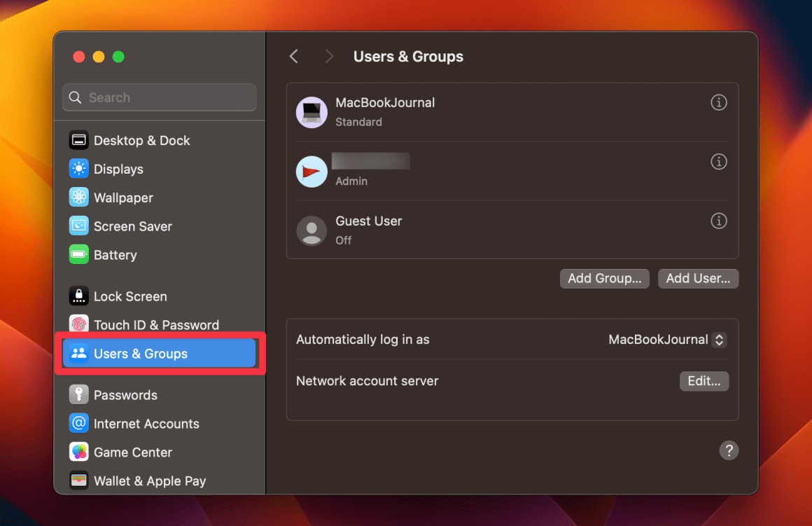Click inside the Search field
Screen dimensions: 812x526
point(159,97)
